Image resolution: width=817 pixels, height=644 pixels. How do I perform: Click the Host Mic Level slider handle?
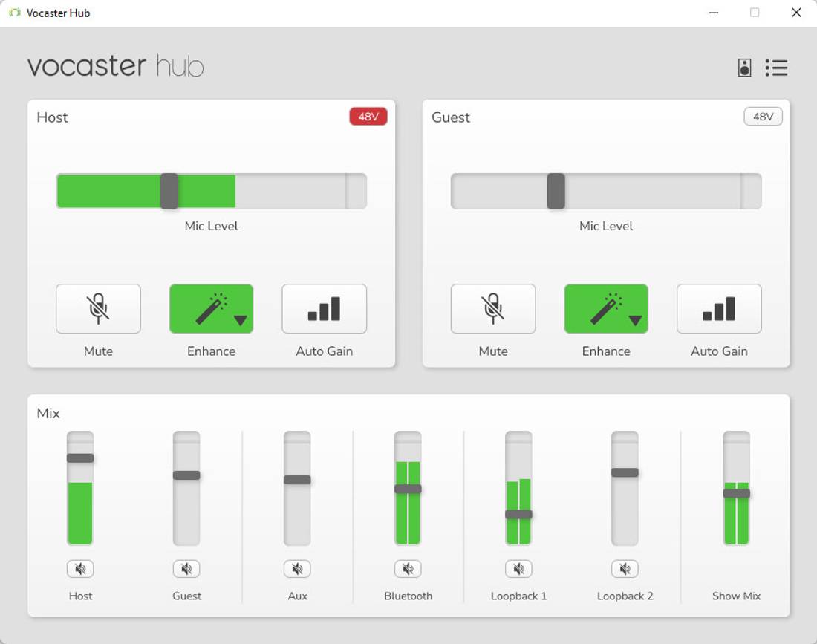[169, 191]
